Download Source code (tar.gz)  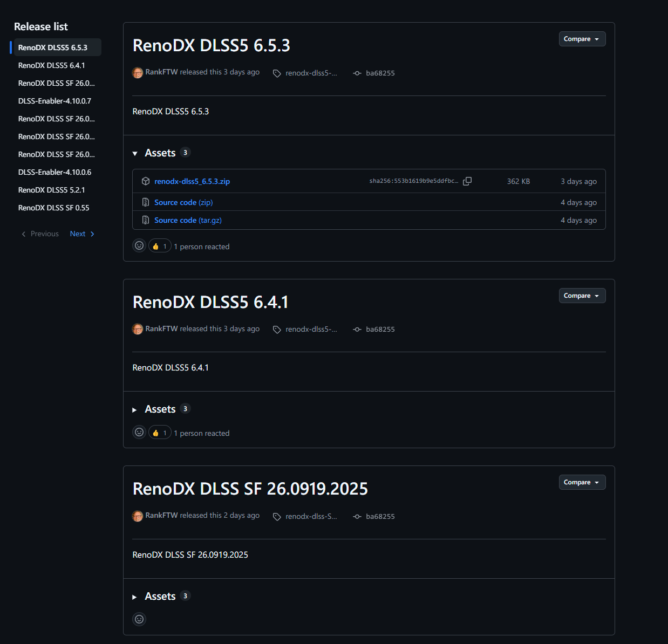coord(188,220)
